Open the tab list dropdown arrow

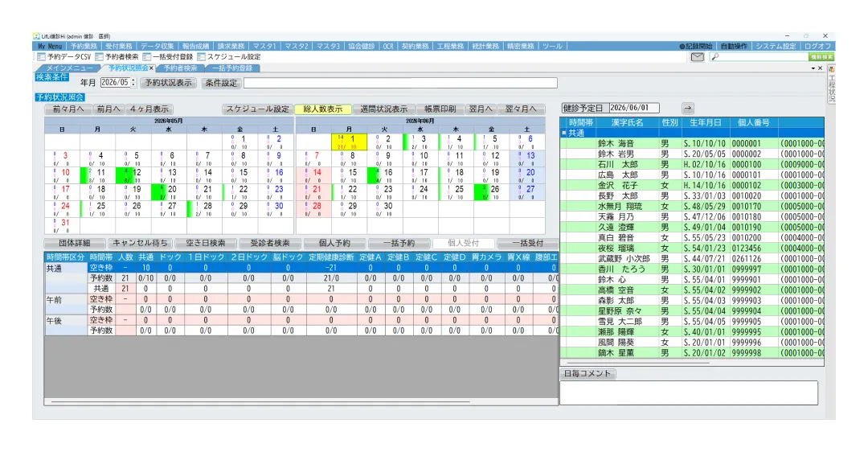813,68
